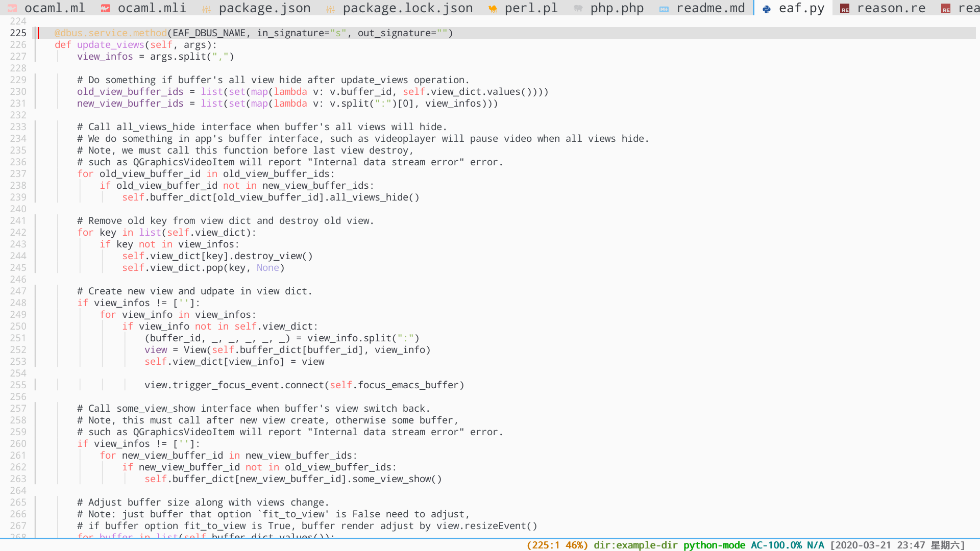Click the cursor position indicator (225:1 46%)
The image size is (980, 551).
557,545
